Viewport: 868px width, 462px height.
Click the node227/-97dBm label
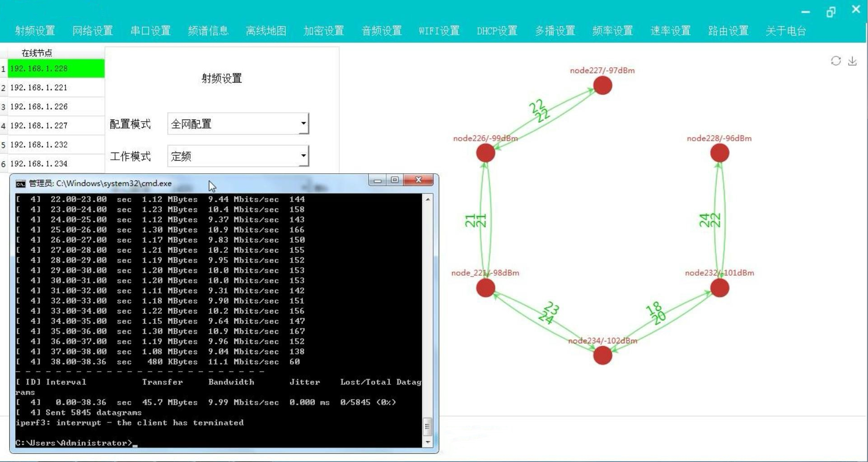pos(602,70)
